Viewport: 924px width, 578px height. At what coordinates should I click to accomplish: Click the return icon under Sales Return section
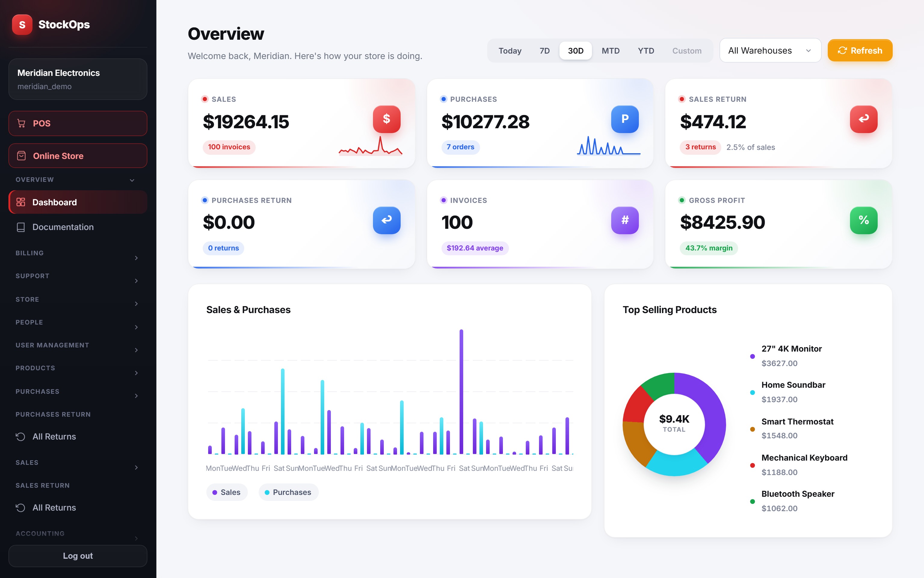pyautogui.click(x=21, y=508)
